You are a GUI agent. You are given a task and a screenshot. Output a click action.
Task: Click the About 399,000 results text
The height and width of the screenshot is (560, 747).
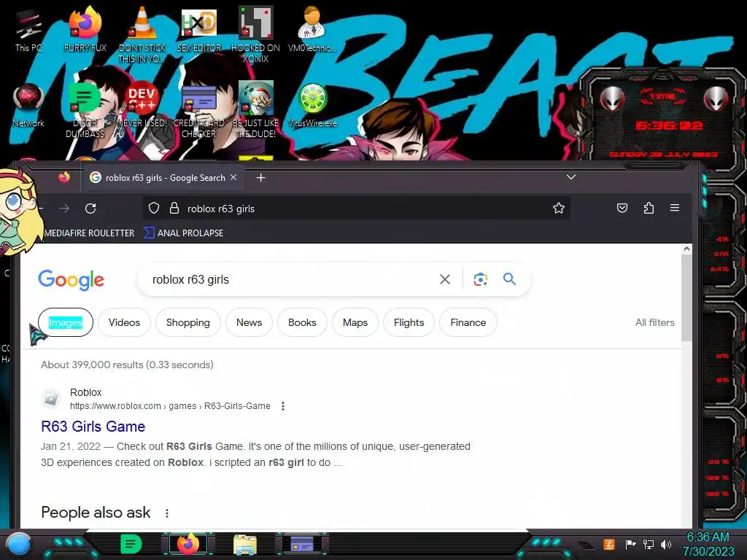click(x=127, y=365)
